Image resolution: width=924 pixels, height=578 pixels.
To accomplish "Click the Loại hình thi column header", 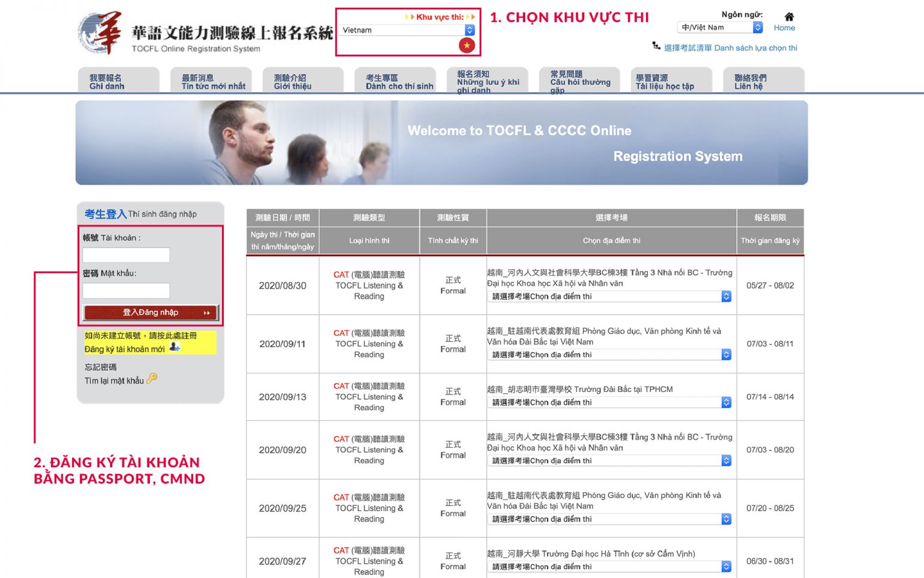I will coord(369,240).
